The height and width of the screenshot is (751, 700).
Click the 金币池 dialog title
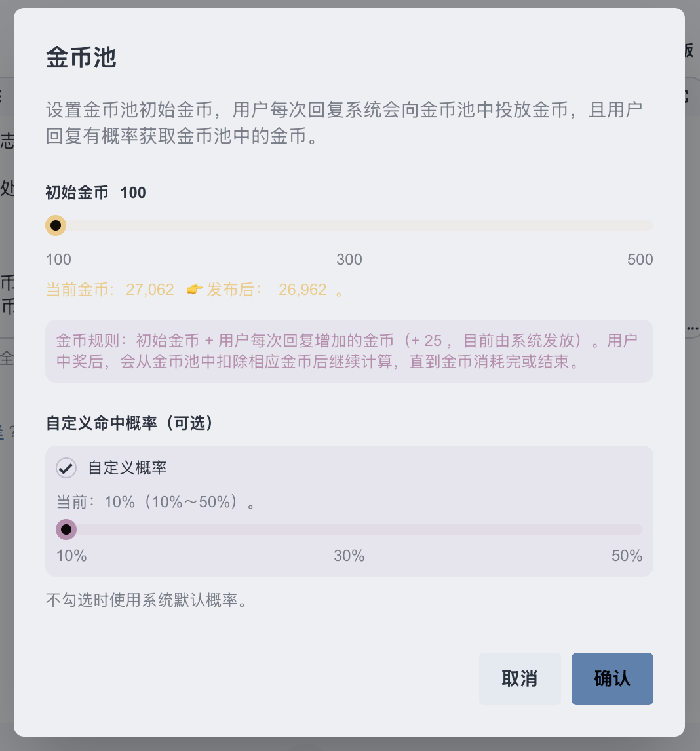click(x=81, y=58)
